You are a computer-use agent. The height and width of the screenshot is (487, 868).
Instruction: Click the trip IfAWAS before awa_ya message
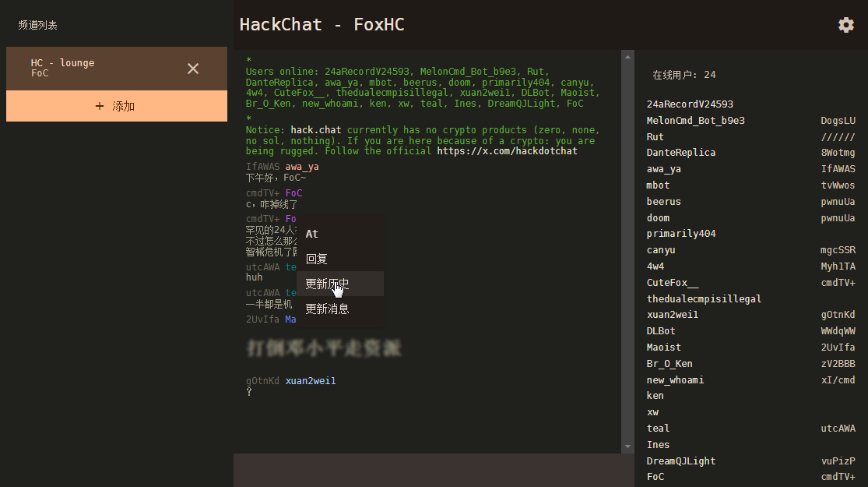(263, 167)
